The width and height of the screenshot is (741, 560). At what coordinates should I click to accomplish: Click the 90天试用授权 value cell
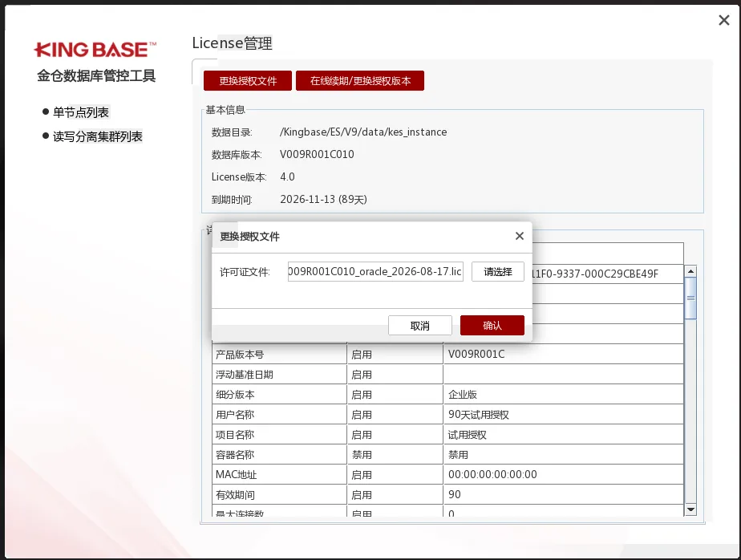coord(563,414)
